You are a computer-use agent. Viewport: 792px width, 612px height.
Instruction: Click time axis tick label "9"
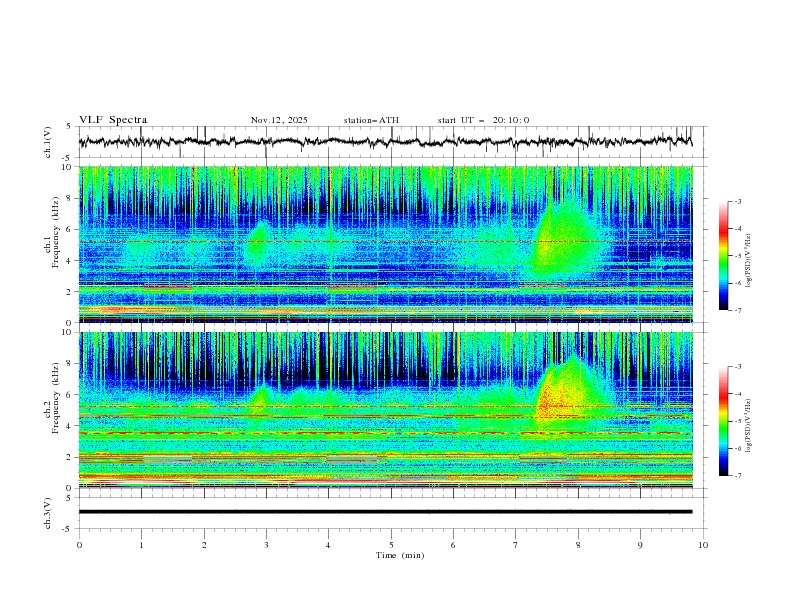point(640,545)
